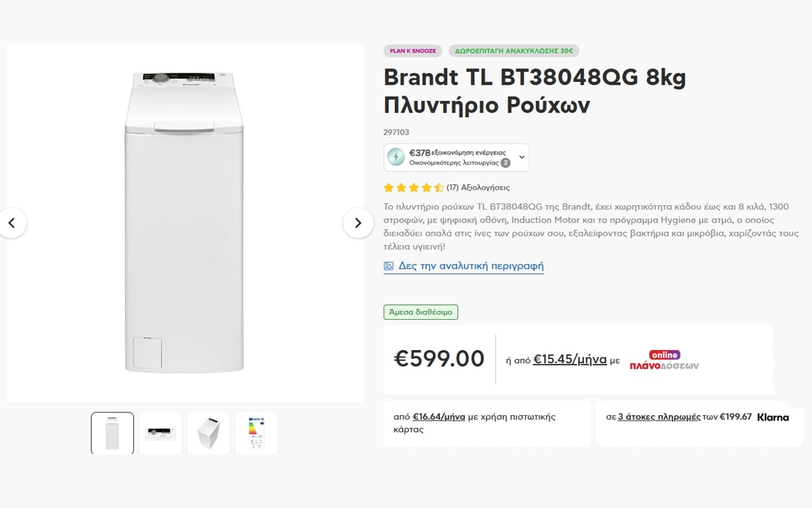Click the document icon beside the description link
812x508 pixels.
pyautogui.click(x=388, y=266)
